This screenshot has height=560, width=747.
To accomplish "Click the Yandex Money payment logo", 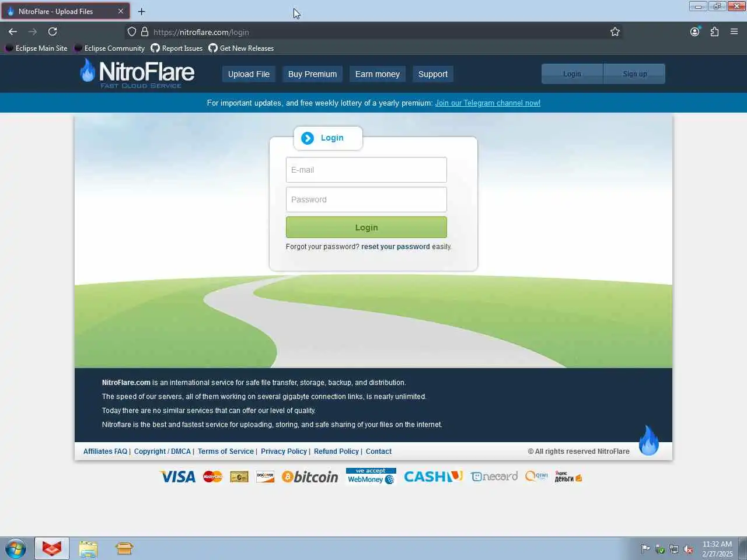I will click(x=568, y=477).
